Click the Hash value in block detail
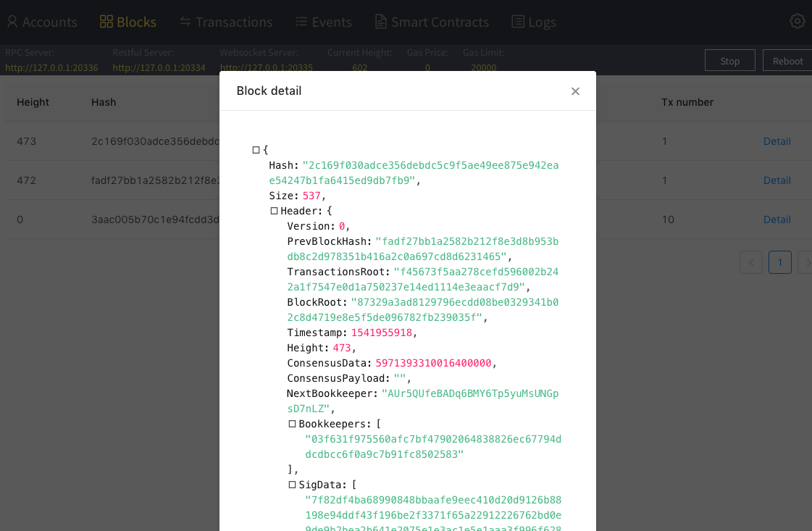The image size is (812, 531). pyautogui.click(x=414, y=173)
